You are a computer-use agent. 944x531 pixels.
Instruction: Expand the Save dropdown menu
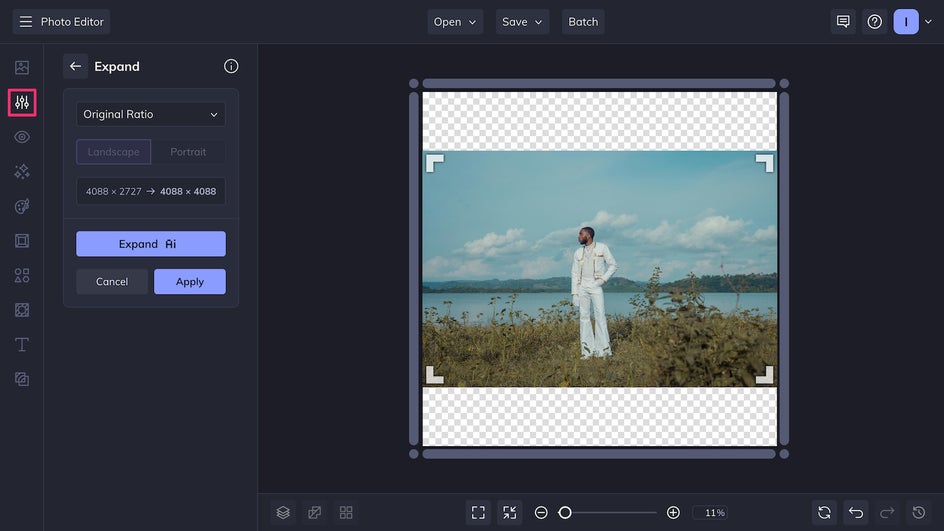pos(523,22)
